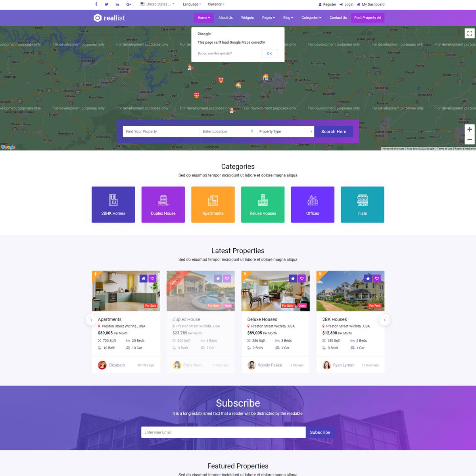Screen dimensions: 476x476
Task: Go to next properties with right arrow
Action: pyautogui.click(x=384, y=320)
